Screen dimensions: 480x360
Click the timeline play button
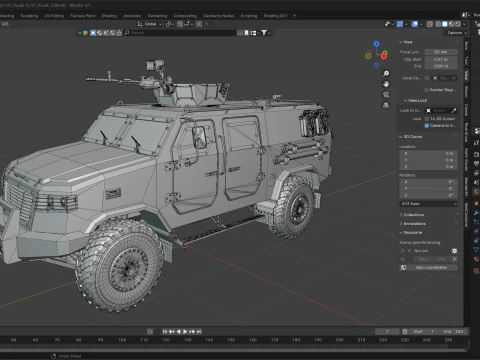click(185, 332)
